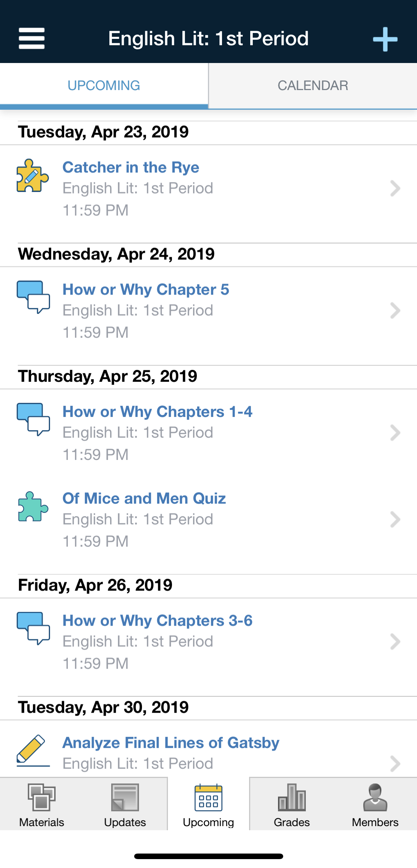This screenshot has width=417, height=868.
Task: Tap the Chapters 1-4 discussion bubble icon
Action: (33, 420)
